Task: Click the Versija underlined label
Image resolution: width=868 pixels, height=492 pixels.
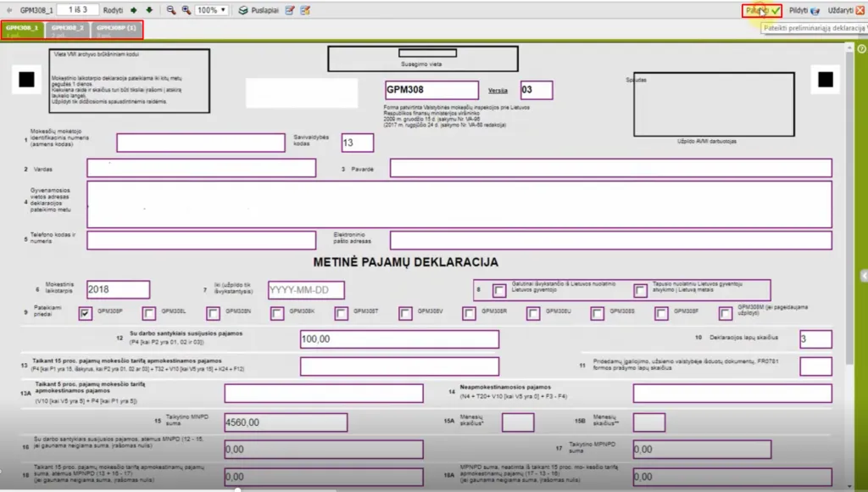Action: (x=498, y=90)
